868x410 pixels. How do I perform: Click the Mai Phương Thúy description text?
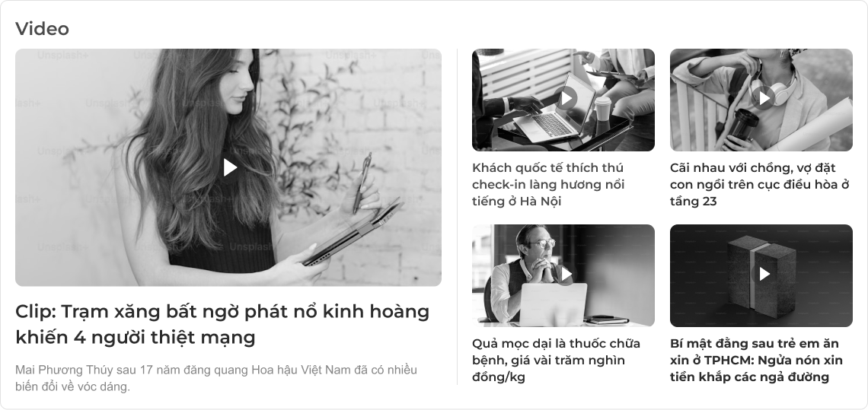(216, 378)
